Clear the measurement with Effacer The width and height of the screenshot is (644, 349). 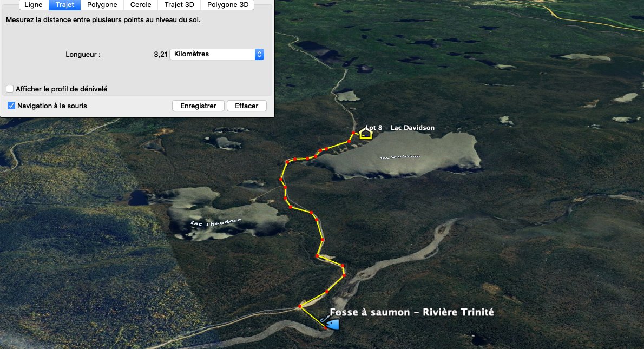click(x=246, y=106)
